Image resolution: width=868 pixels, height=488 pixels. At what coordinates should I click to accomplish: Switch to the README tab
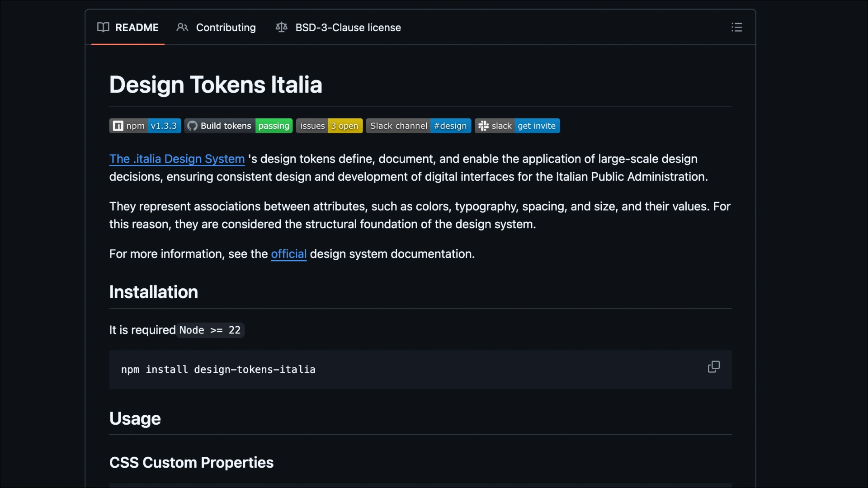click(x=128, y=28)
